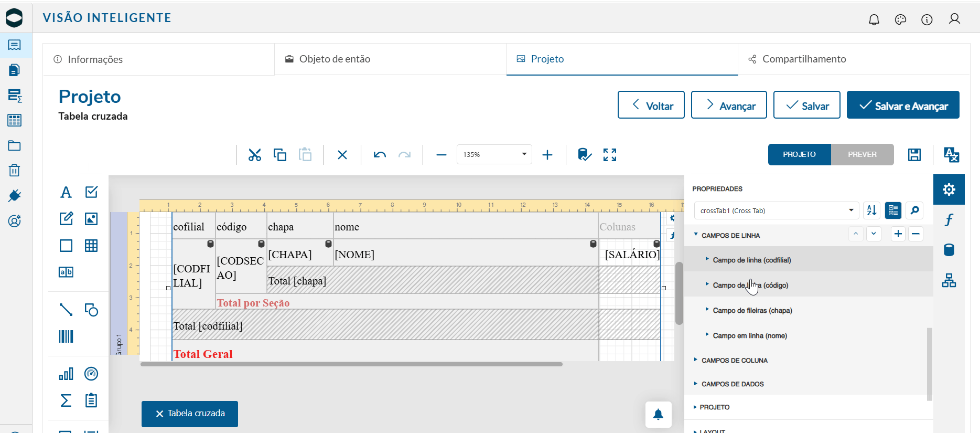Open the zoom level 135% dropdown
The height and width of the screenshot is (433, 980).
click(x=494, y=154)
